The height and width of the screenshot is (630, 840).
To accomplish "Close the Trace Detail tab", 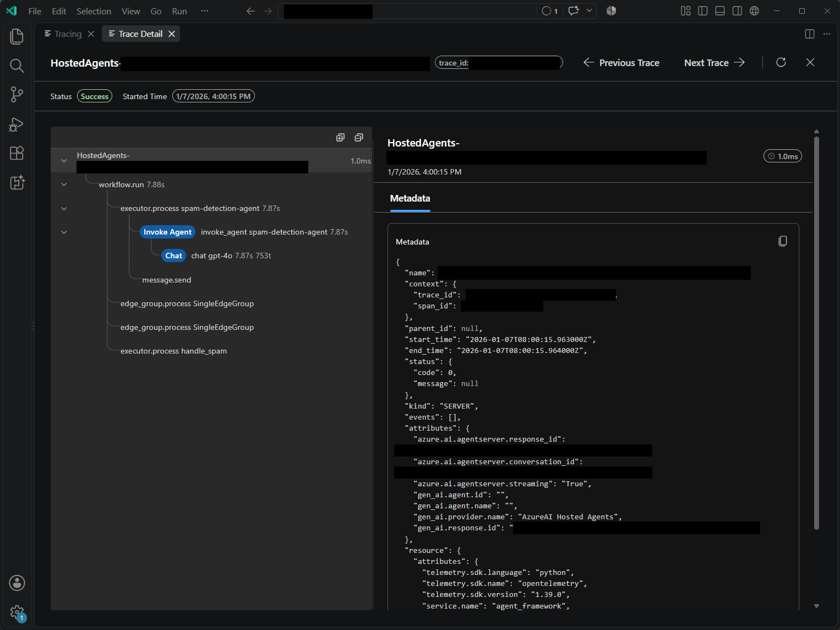I will [172, 34].
